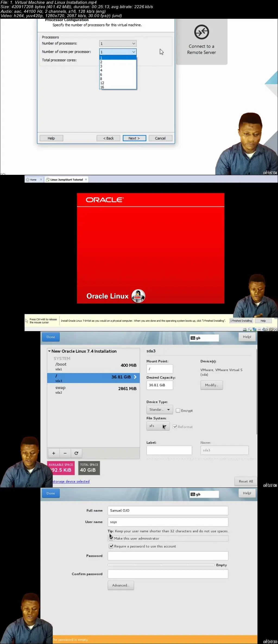Open the Device Type dropdown
This screenshot has height=644, width=278.
[x=160, y=409]
